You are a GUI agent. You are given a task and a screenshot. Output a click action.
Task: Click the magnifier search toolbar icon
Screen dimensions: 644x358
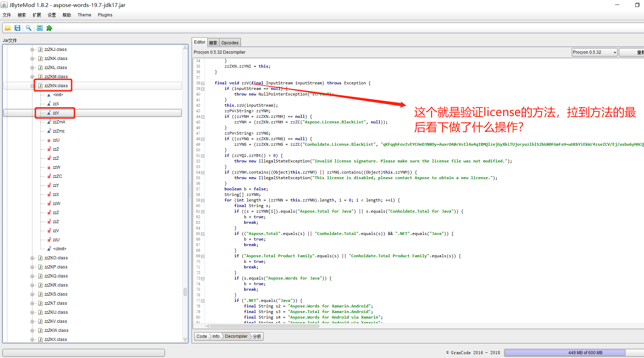(x=29, y=28)
